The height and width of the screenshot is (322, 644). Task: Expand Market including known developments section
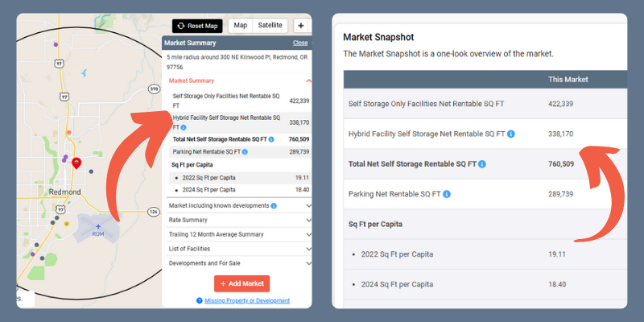308,206
